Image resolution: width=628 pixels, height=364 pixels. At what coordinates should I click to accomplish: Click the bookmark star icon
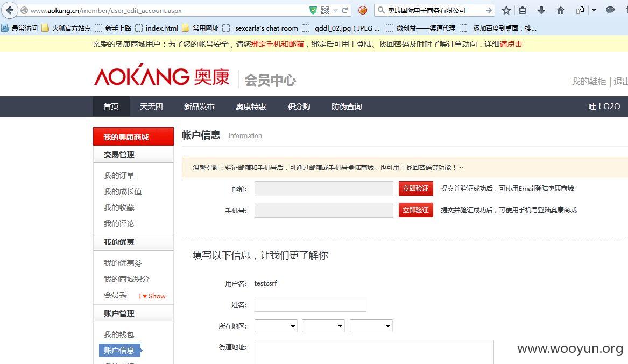tap(506, 10)
